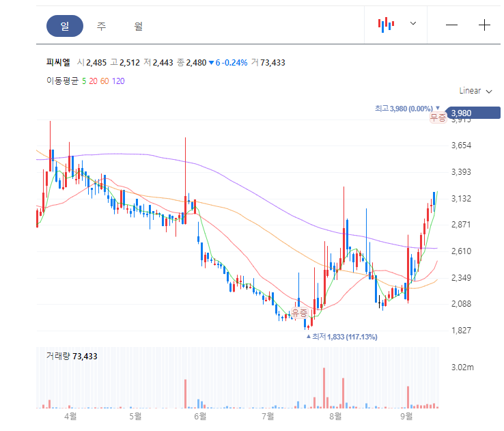This screenshot has width=504, height=431.
Task: Zoom out chart with minus icon
Action: click(451, 25)
